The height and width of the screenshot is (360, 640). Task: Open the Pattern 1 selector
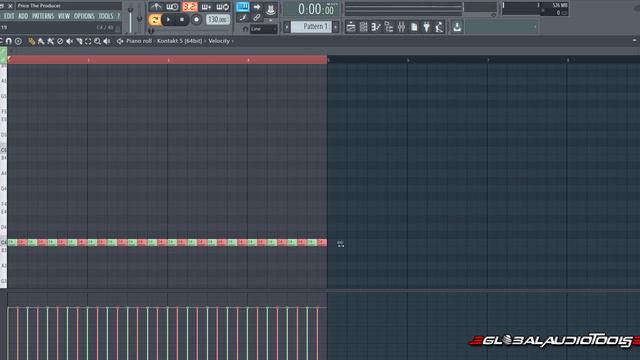[x=311, y=27]
